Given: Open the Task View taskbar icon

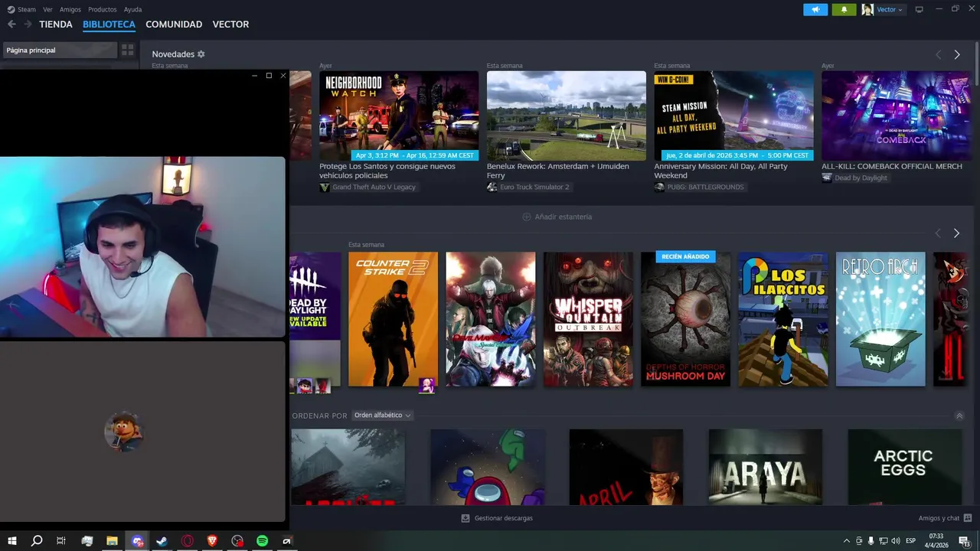Looking at the screenshot, I should 61,541.
